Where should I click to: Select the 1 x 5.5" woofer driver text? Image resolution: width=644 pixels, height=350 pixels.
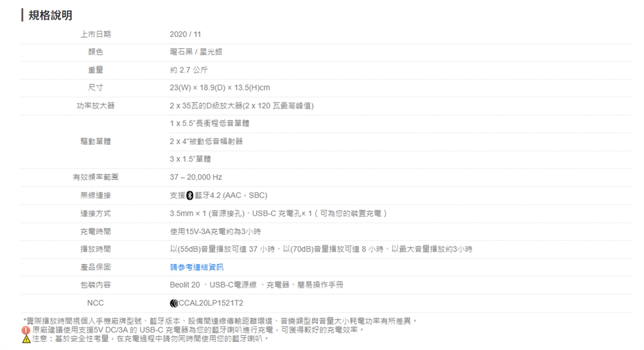(210, 123)
